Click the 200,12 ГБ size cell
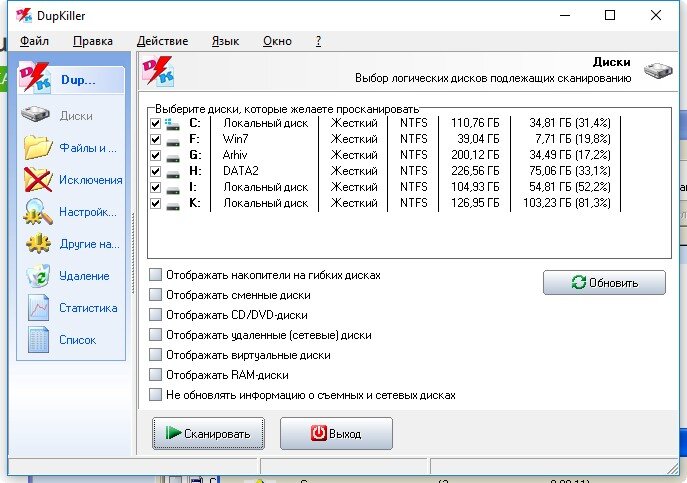Viewport: 687px width, 483px height. [475, 155]
